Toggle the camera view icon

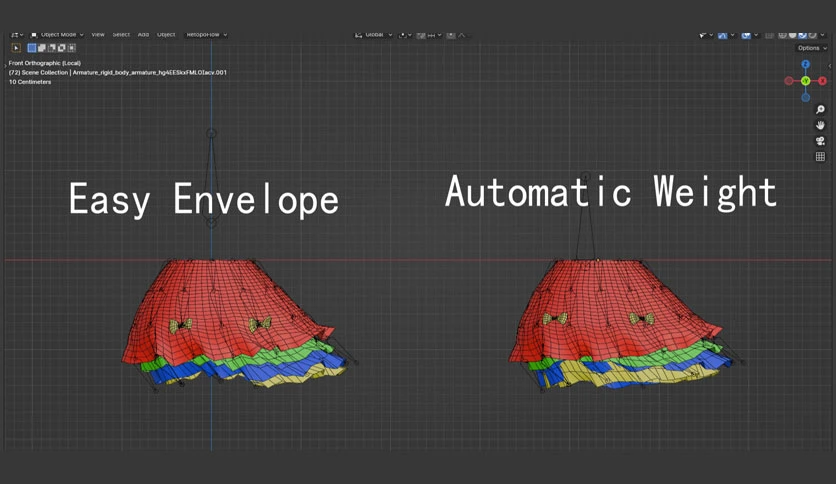[x=821, y=141]
